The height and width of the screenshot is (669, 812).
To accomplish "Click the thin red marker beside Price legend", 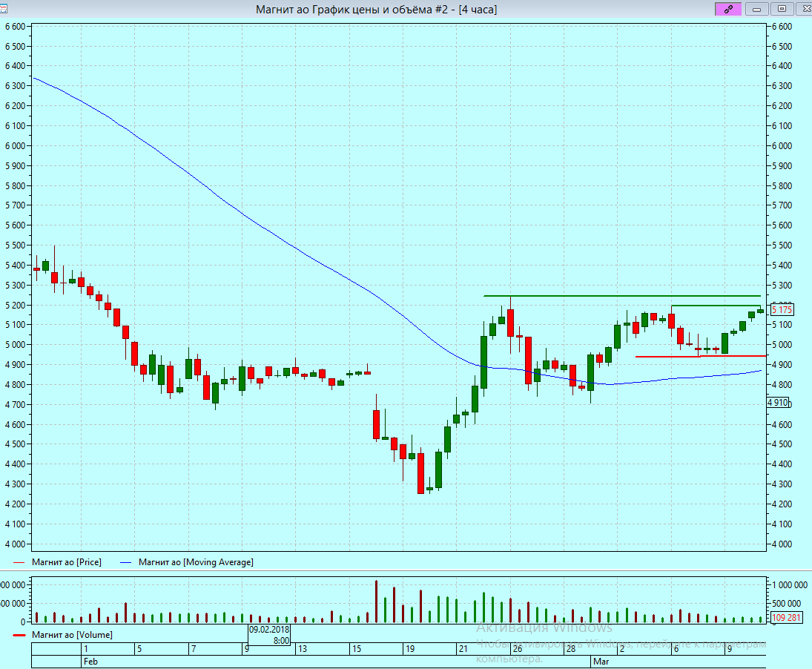I will click(19, 562).
